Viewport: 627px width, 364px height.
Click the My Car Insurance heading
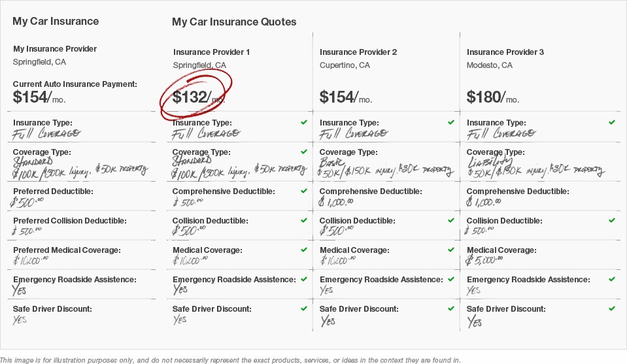(x=56, y=21)
